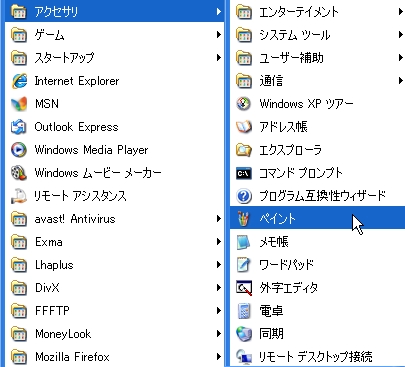This screenshot has width=405, height=367.
Task: Launch Internet Explorer from its label
Action: (x=77, y=81)
